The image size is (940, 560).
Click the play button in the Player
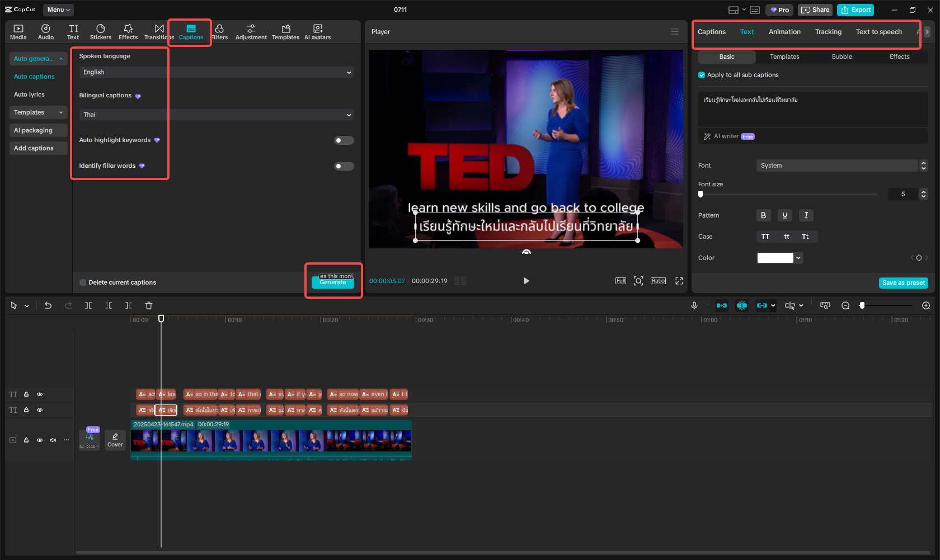click(x=526, y=281)
